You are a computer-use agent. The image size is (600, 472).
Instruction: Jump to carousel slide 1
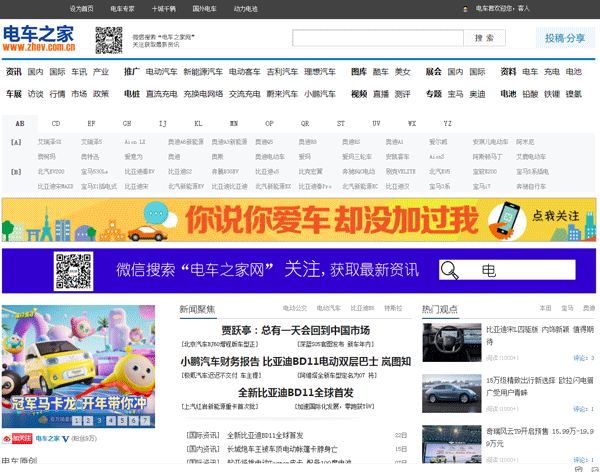(x=77, y=421)
